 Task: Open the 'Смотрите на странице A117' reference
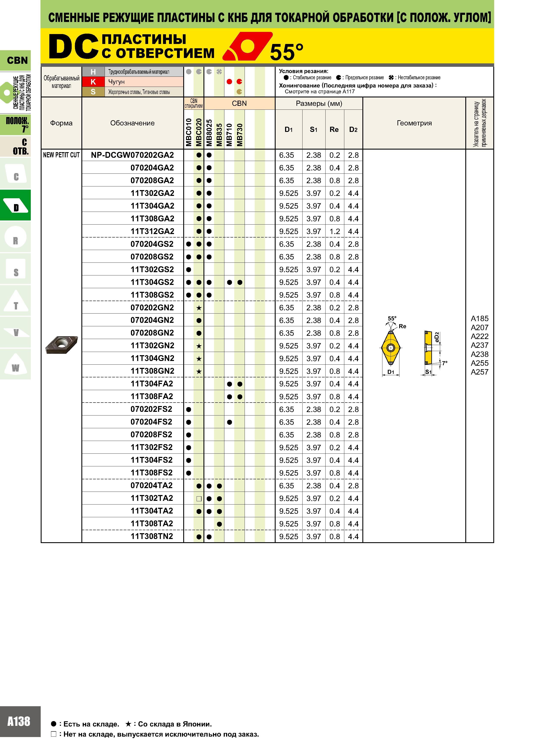[x=320, y=92]
